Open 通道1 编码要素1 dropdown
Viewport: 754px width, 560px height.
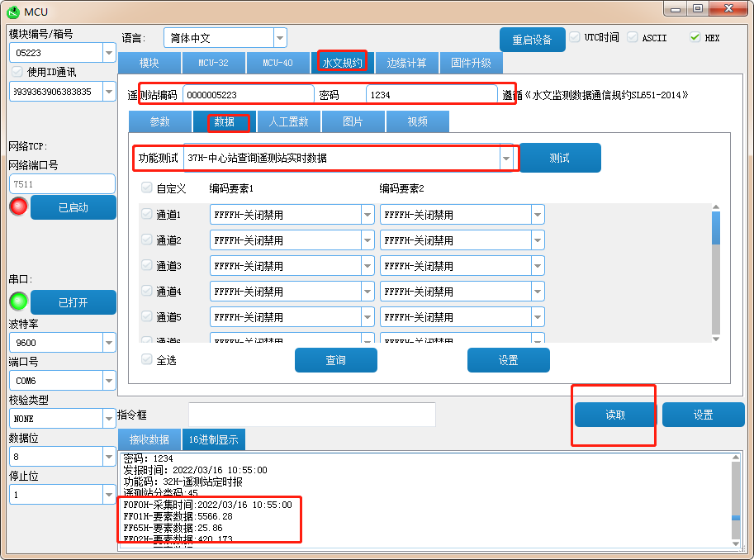(368, 215)
